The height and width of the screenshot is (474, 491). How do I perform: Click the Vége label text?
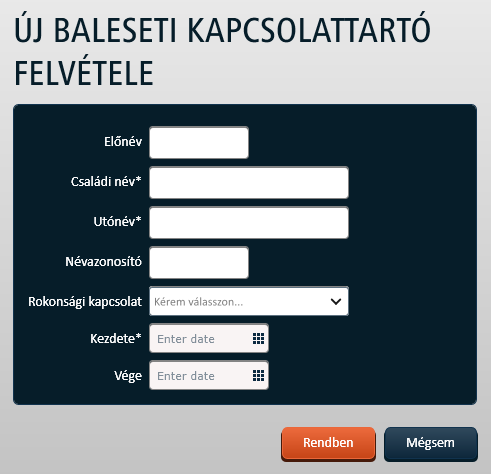128,376
